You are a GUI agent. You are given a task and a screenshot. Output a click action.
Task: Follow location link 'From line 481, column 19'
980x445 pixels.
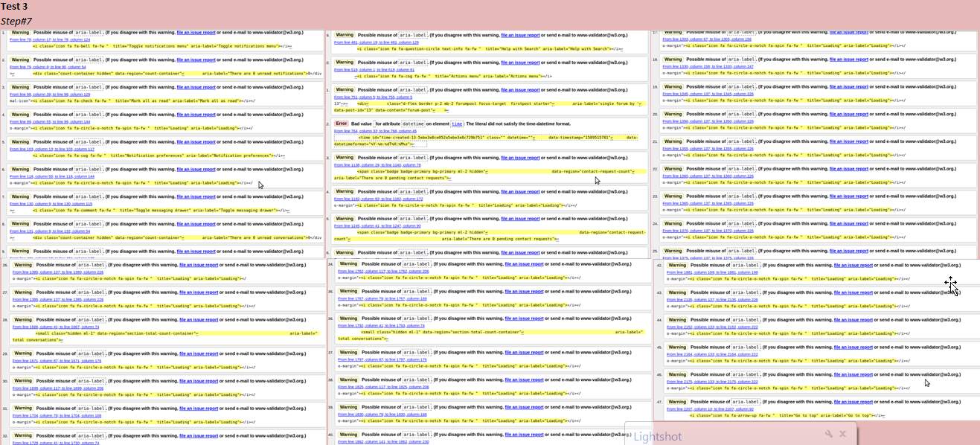click(377, 42)
